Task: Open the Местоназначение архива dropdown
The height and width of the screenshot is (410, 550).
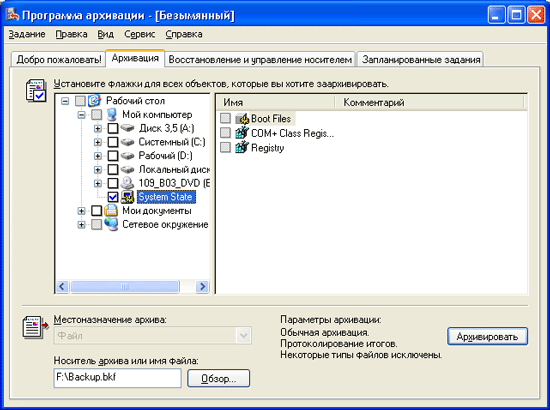Action: point(243,336)
